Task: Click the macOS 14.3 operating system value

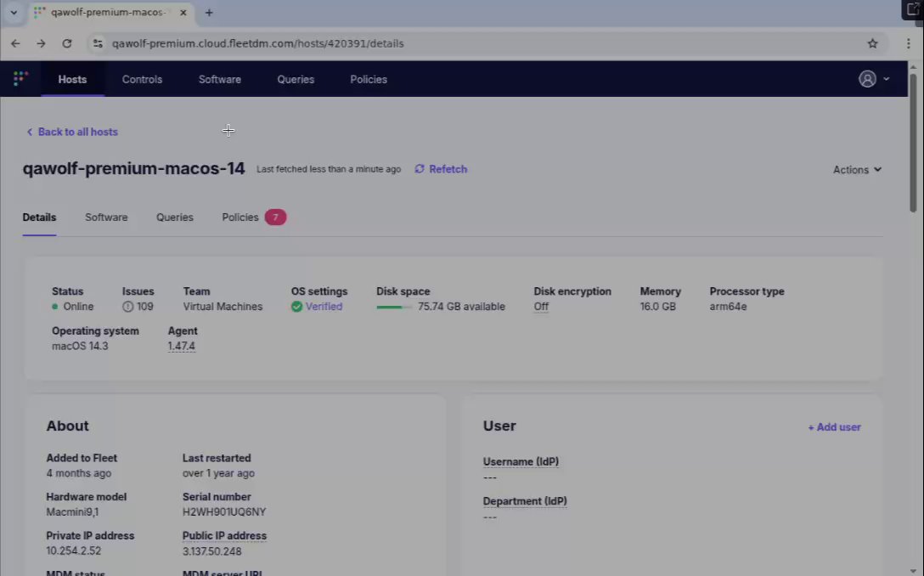Action: pos(80,346)
